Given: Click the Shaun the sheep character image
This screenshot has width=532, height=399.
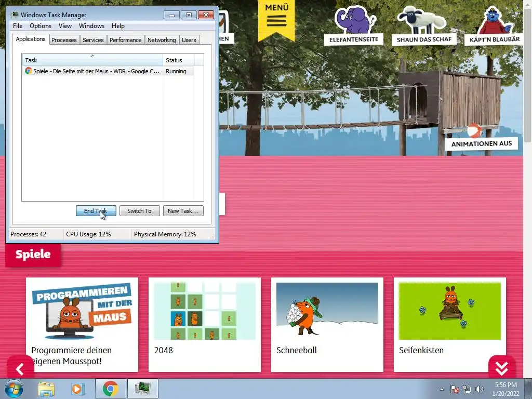Looking at the screenshot, I should (x=421, y=20).
